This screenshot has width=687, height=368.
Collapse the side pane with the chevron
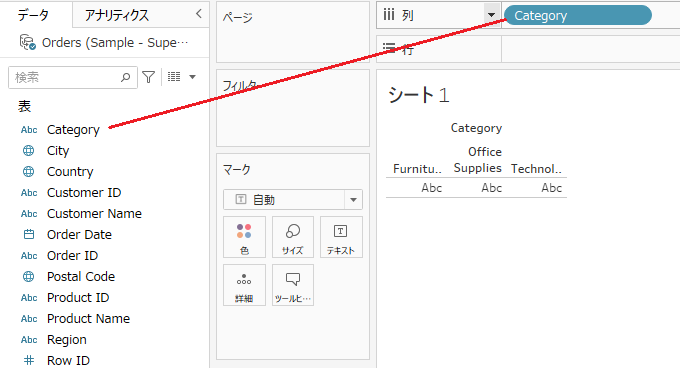point(198,14)
